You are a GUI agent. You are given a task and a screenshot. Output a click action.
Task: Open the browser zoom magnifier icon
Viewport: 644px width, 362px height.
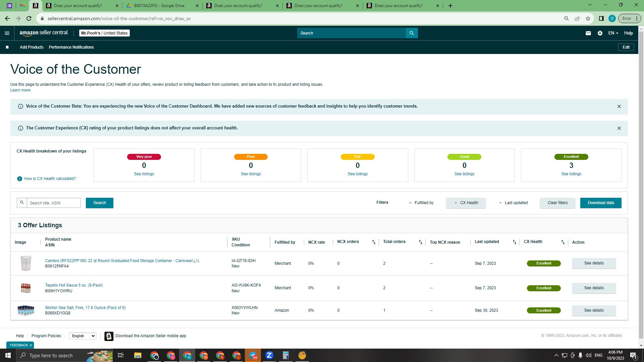567,18
